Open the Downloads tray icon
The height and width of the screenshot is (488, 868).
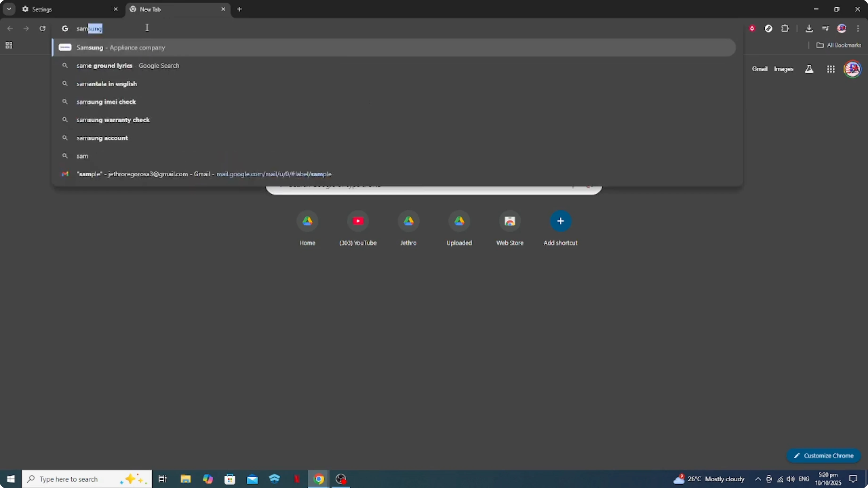(809, 28)
